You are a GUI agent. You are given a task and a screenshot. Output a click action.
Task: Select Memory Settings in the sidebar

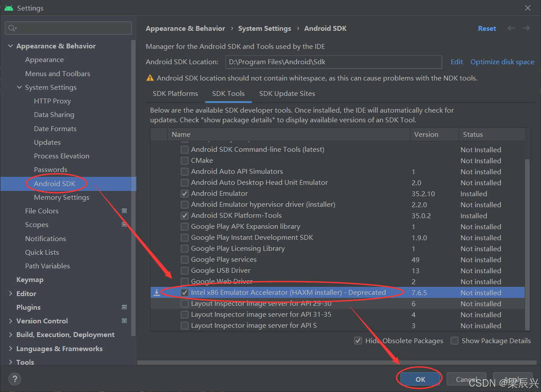click(x=62, y=198)
